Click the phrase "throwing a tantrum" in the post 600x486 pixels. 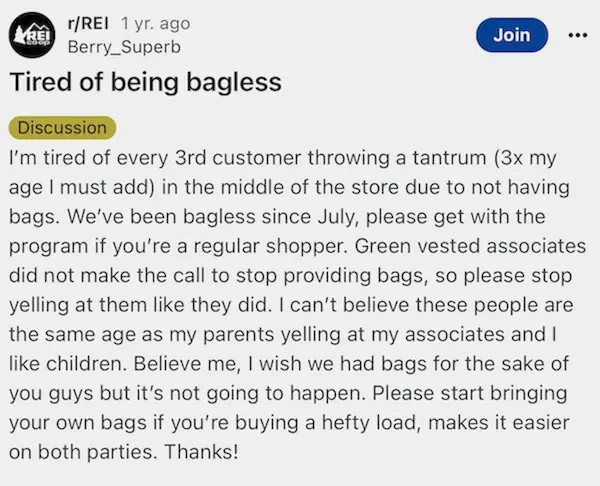[x=399, y=159]
